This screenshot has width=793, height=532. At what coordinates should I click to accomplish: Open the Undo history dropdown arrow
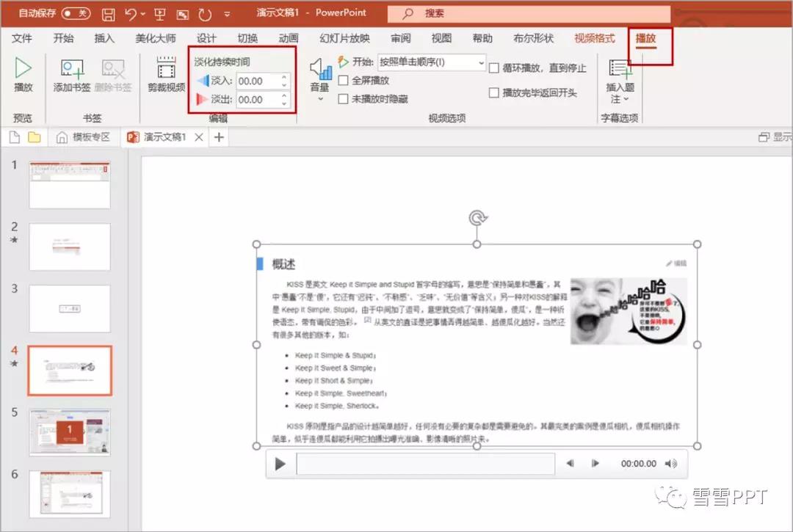143,13
